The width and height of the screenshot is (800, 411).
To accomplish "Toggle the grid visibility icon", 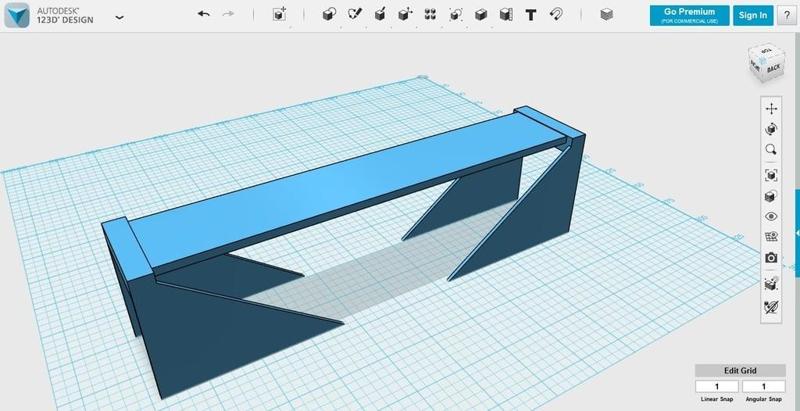I will [771, 237].
